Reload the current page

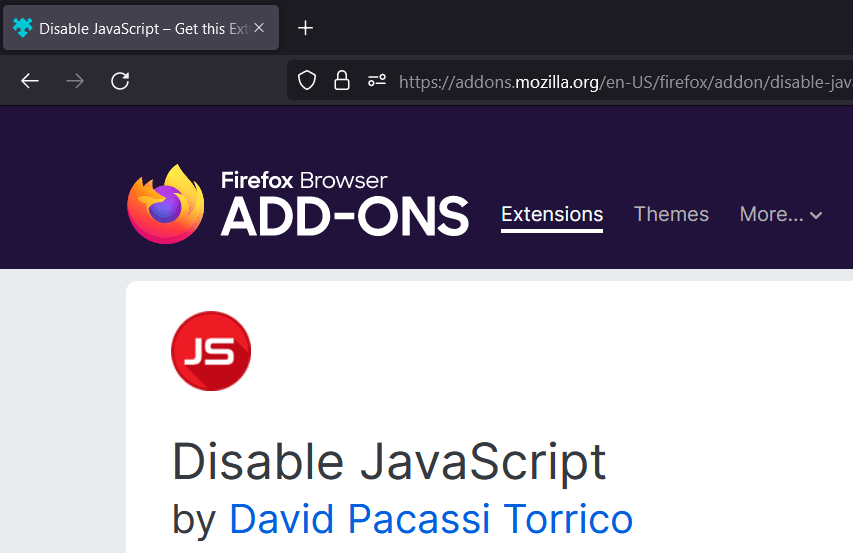[x=120, y=81]
